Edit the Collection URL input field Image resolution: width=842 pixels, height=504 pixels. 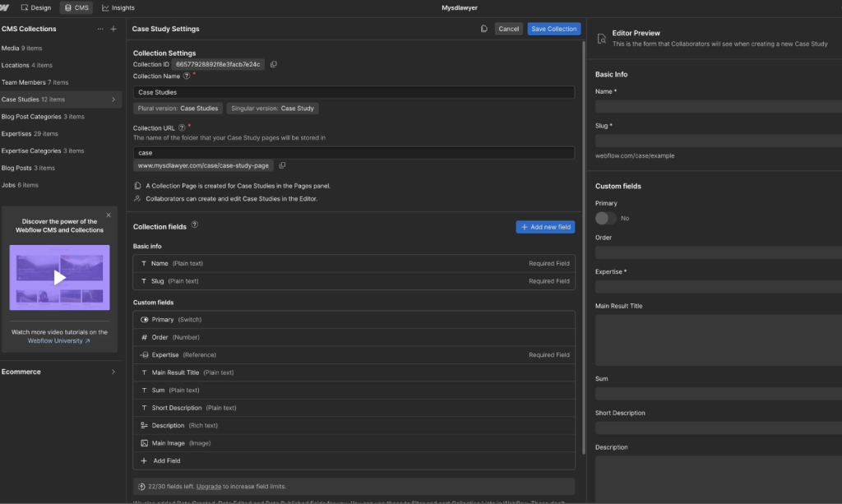(x=354, y=153)
